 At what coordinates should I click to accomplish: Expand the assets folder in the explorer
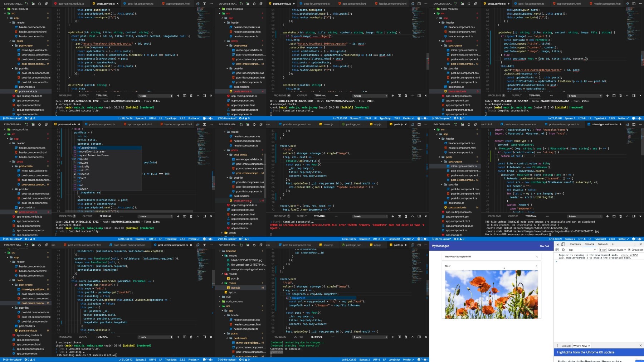232,233
